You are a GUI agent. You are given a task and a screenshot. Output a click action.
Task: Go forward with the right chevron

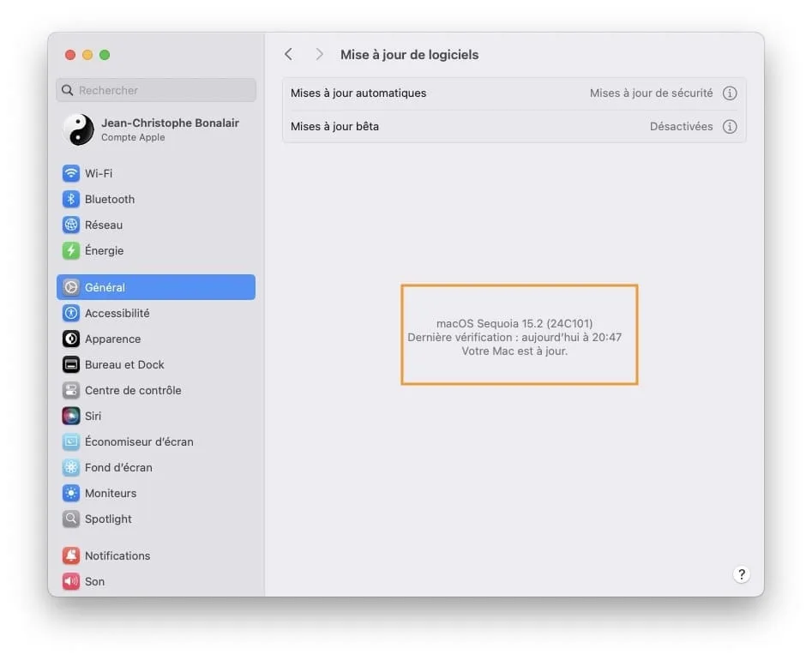click(x=319, y=54)
